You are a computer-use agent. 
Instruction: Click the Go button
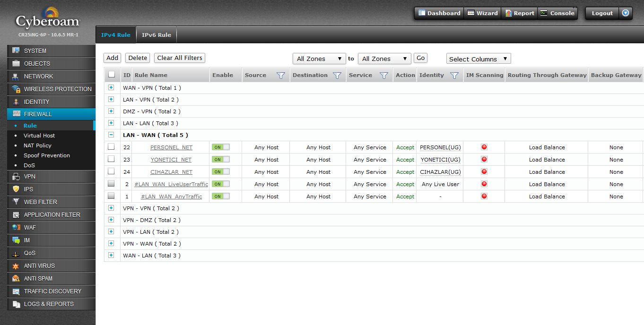coord(420,58)
